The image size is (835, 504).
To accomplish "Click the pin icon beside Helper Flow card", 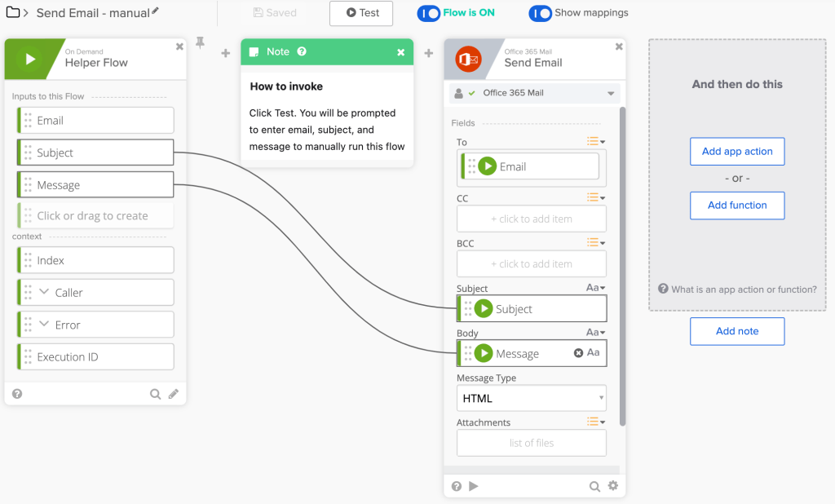I will coord(200,42).
